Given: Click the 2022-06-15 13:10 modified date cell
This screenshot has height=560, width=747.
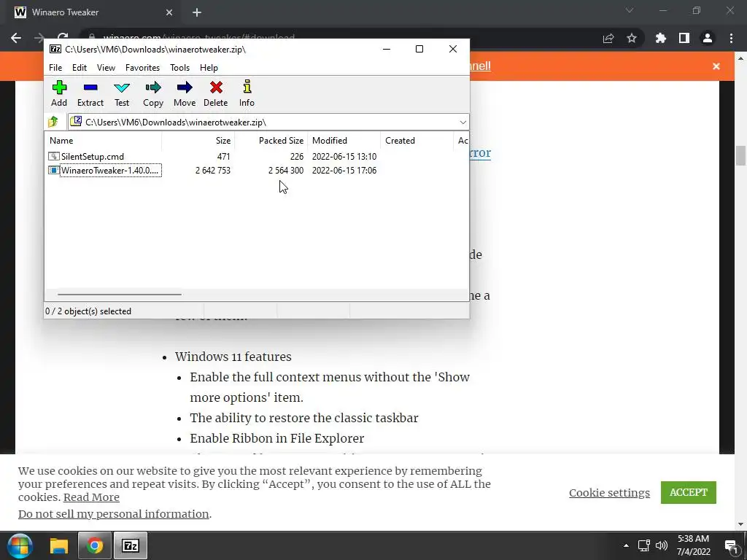Looking at the screenshot, I should click(344, 157).
